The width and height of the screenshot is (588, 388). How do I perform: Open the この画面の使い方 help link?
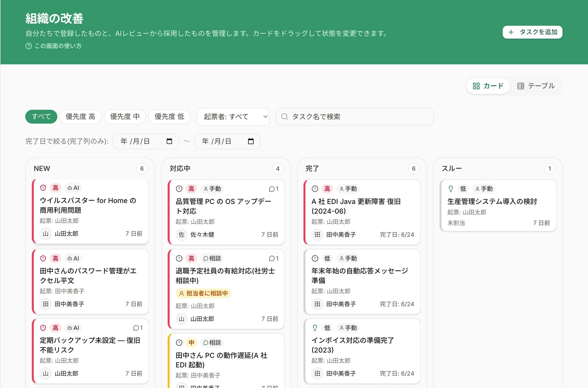54,46
